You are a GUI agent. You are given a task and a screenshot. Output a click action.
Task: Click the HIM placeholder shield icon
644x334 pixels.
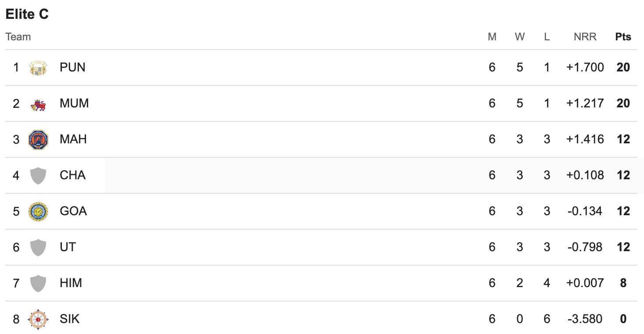(38, 284)
